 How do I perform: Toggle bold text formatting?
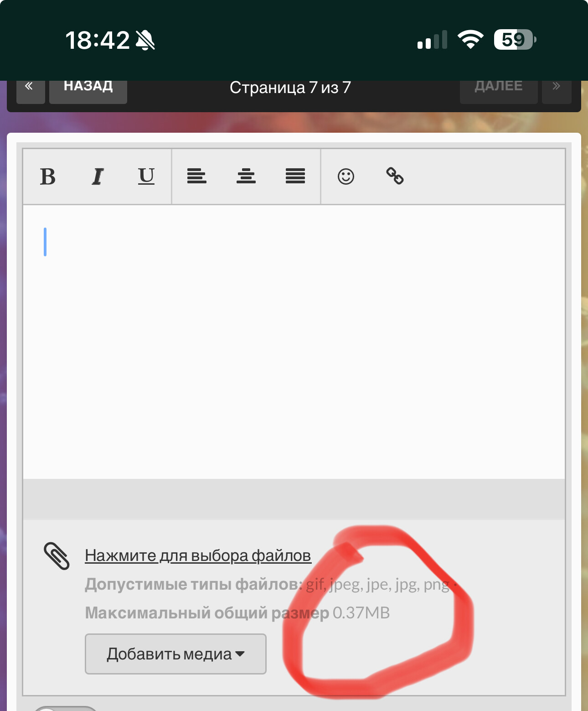point(48,176)
